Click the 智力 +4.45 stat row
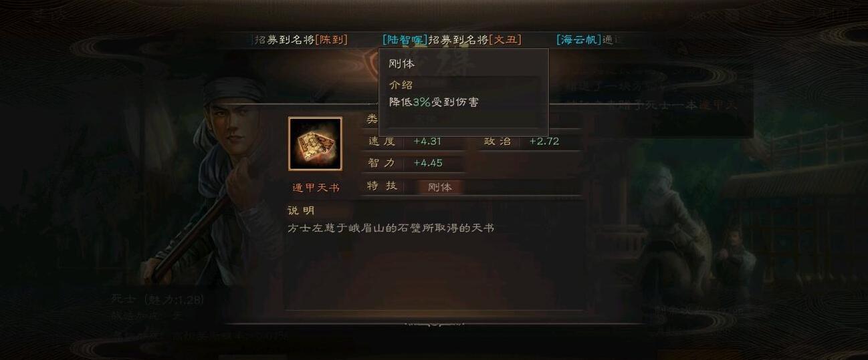The height and width of the screenshot is (360, 868). tap(416, 163)
